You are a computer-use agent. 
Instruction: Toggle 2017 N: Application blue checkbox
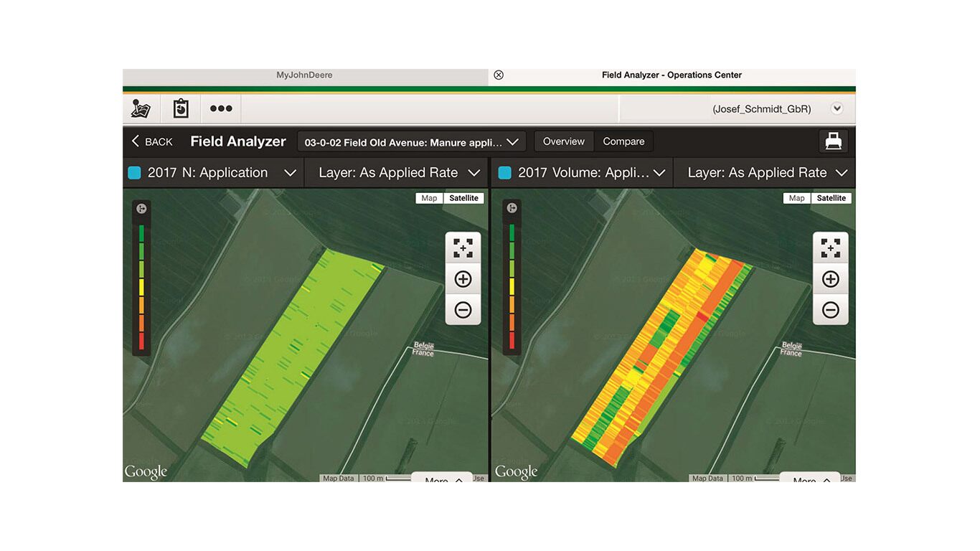(x=134, y=172)
